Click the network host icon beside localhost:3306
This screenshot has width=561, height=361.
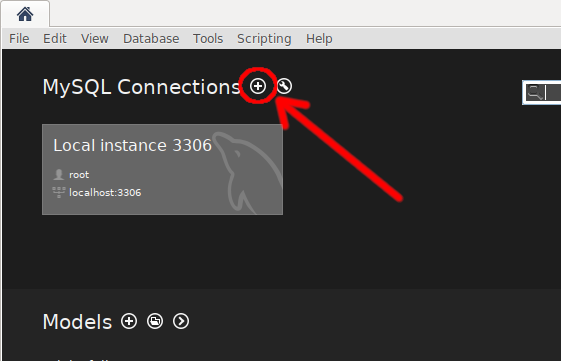click(59, 192)
